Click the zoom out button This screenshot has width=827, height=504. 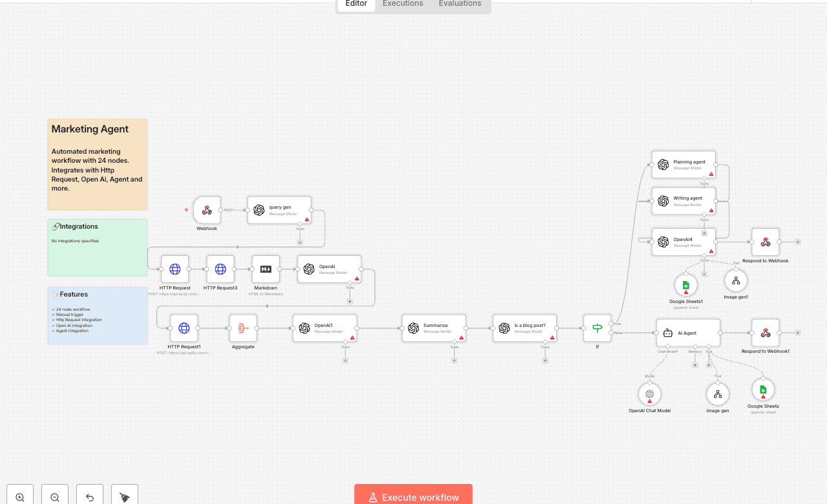[x=55, y=497]
